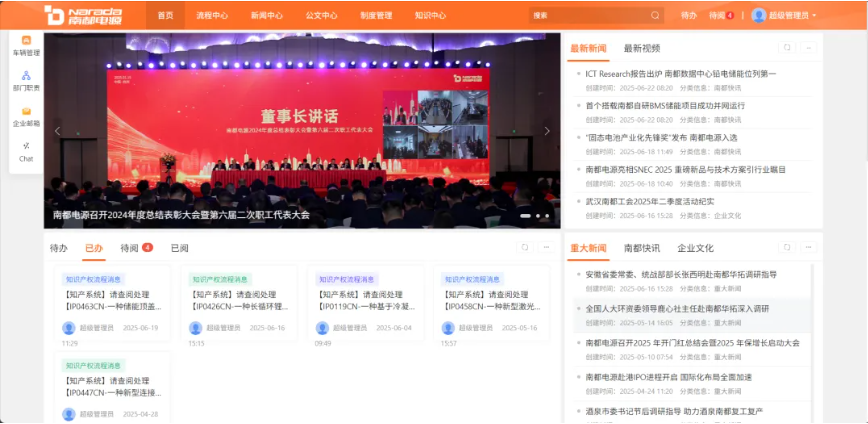Refresh the 重大新闻 panel
Viewport: 868px width, 424px height.
787,247
